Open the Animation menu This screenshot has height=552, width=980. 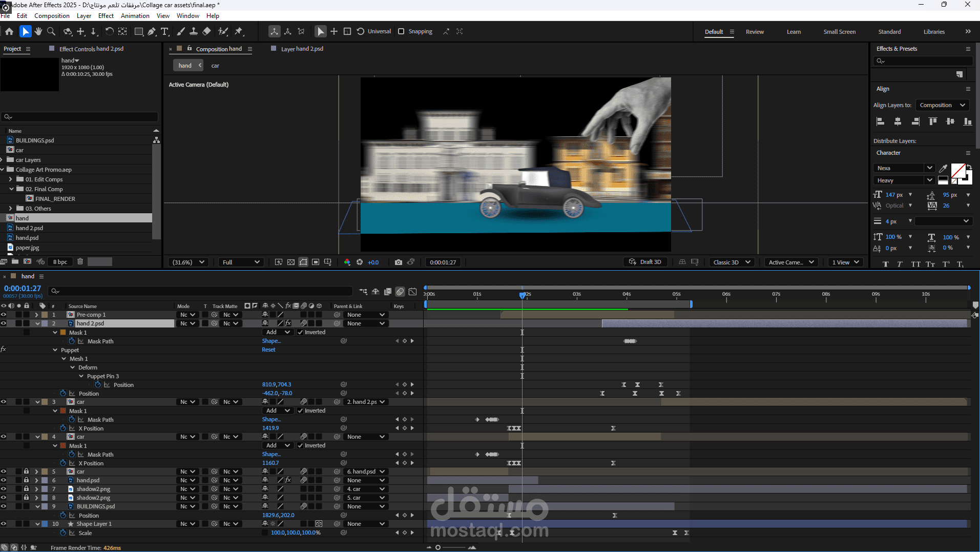[135, 16]
